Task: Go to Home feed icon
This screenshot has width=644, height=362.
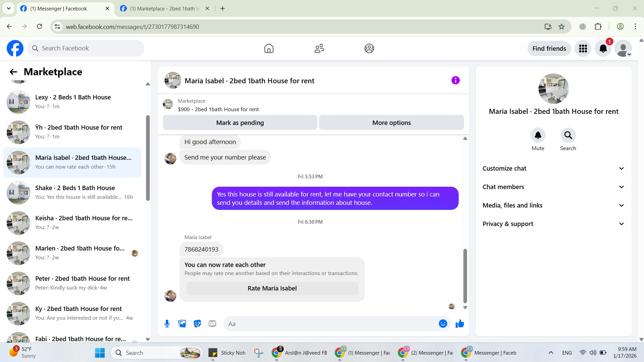Action: point(269,48)
